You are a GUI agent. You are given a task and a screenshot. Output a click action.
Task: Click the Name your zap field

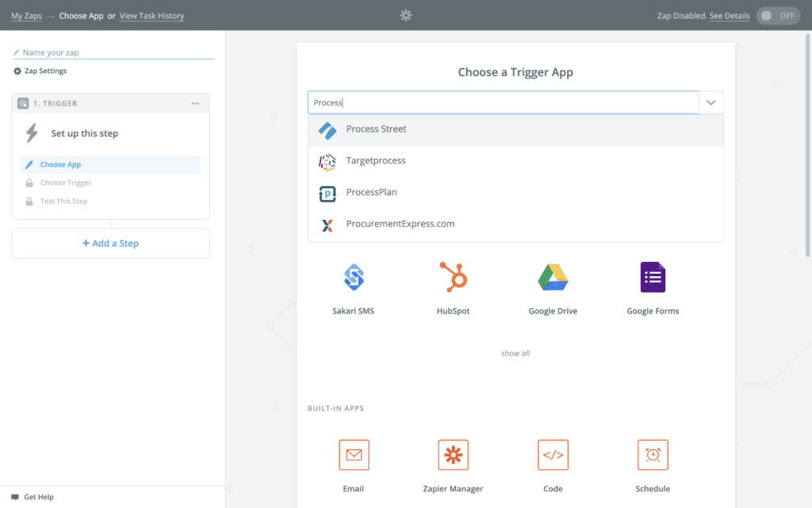(x=113, y=52)
